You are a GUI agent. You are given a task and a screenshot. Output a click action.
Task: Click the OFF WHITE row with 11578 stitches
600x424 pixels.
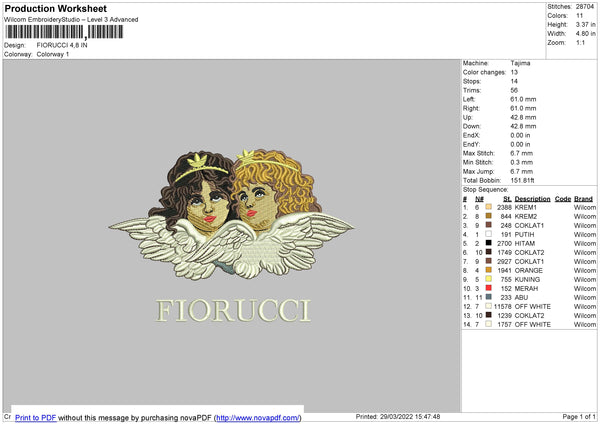[529, 306]
